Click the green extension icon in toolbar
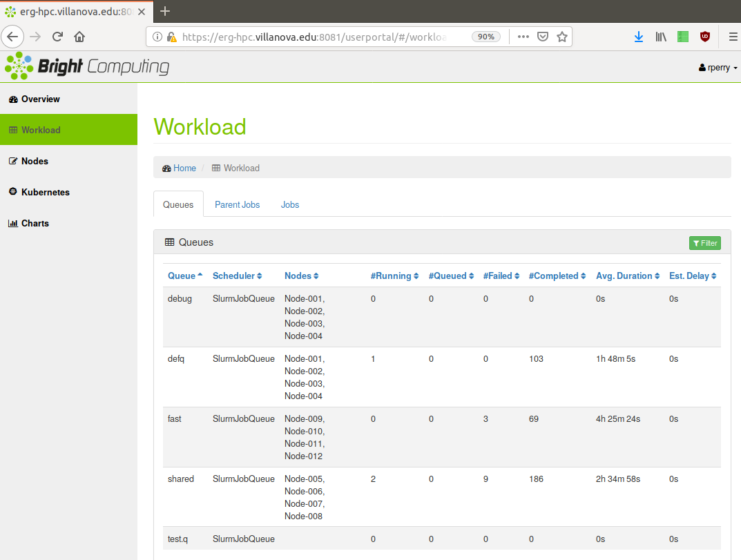 tap(683, 37)
